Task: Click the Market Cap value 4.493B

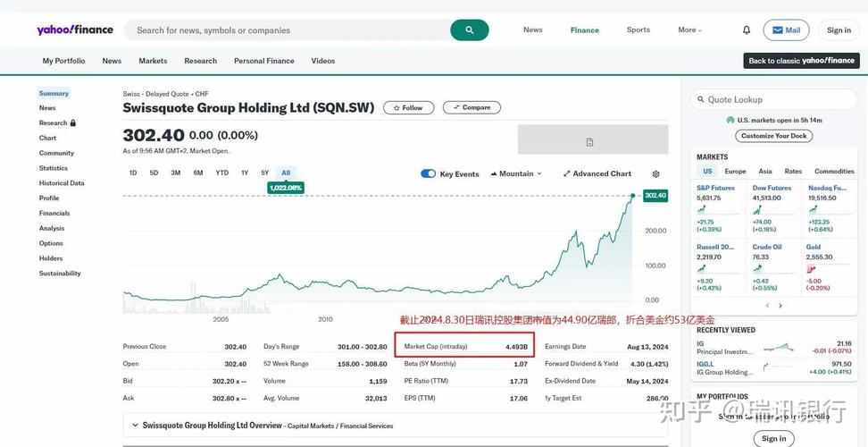Action: 516,347
